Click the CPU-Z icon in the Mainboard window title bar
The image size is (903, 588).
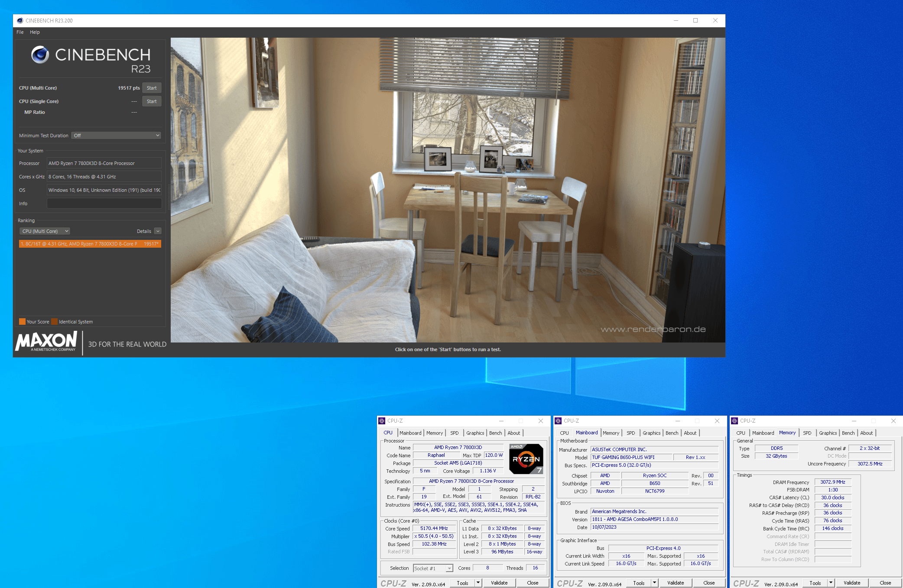click(558, 421)
